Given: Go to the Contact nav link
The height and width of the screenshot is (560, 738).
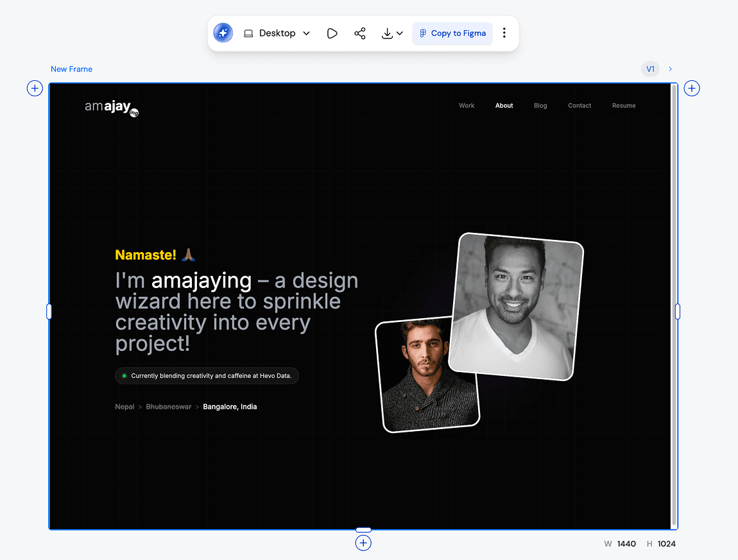Looking at the screenshot, I should click(x=579, y=106).
